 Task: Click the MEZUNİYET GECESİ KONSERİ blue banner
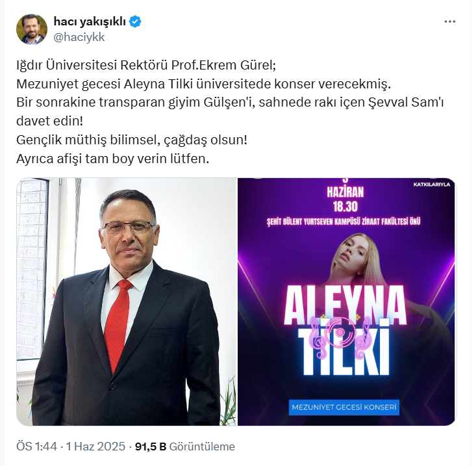coord(344,407)
